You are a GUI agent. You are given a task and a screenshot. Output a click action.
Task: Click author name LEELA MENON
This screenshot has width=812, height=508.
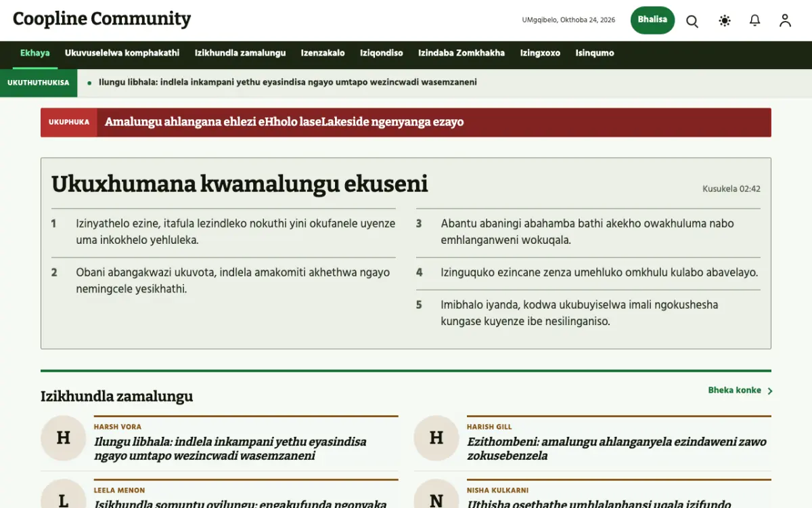(x=119, y=490)
